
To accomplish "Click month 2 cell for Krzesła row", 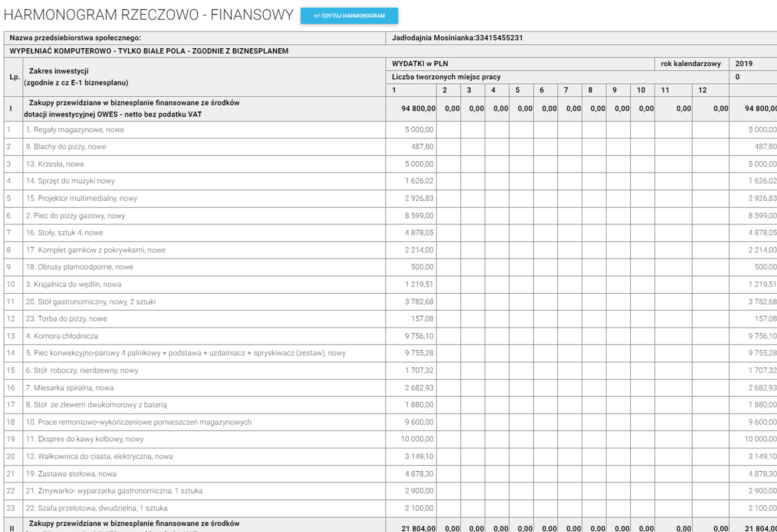I will point(448,164).
